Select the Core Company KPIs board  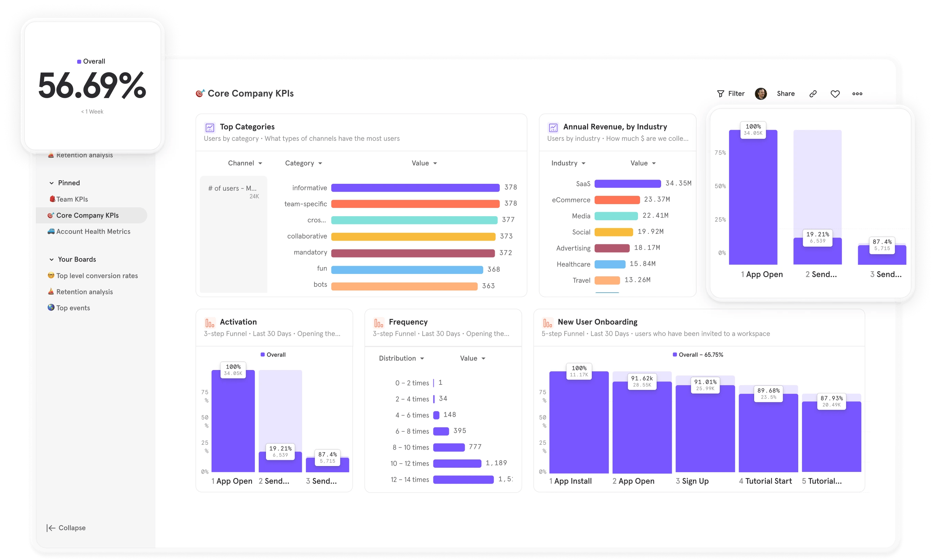click(87, 215)
